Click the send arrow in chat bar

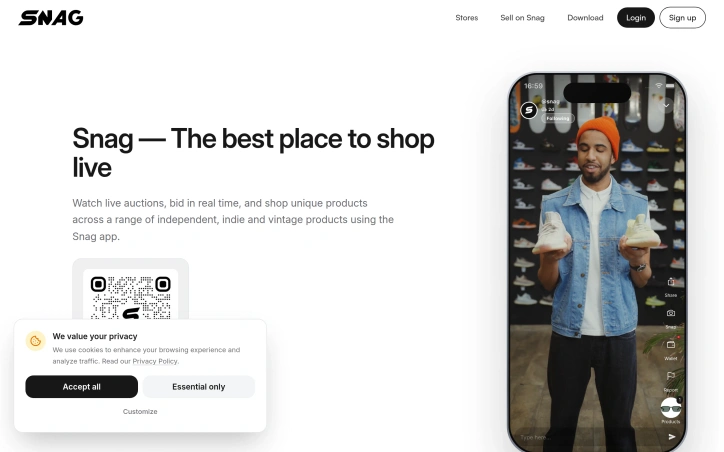pos(672,436)
